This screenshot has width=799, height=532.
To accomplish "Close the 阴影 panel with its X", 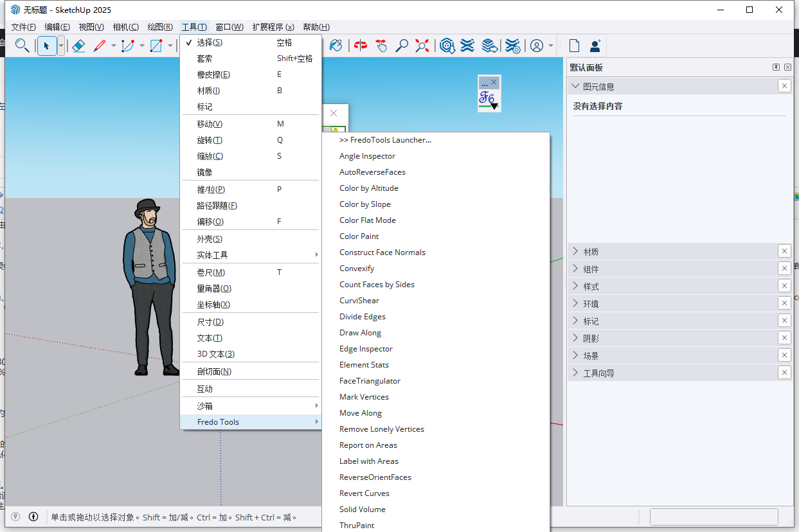I will [x=784, y=338].
